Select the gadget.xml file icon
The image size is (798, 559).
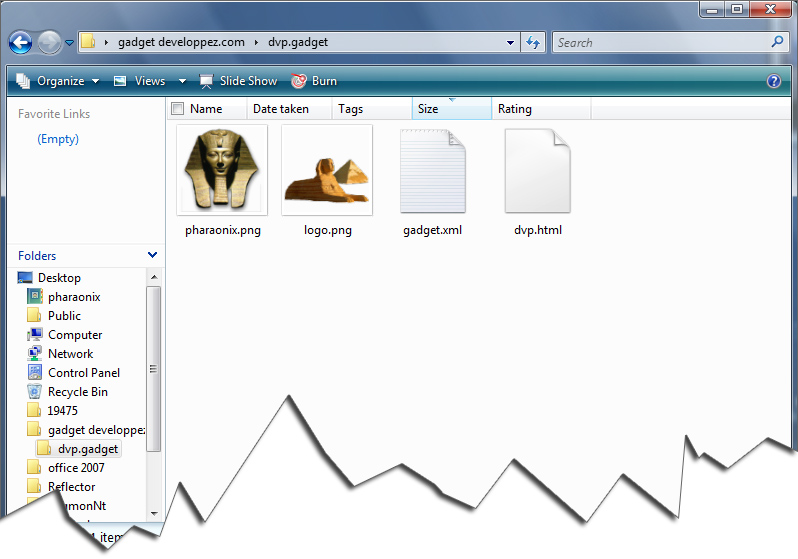pyautogui.click(x=432, y=171)
